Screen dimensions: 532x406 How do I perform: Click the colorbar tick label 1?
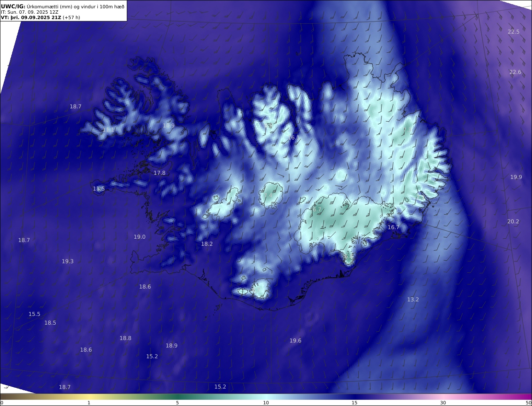point(89,403)
